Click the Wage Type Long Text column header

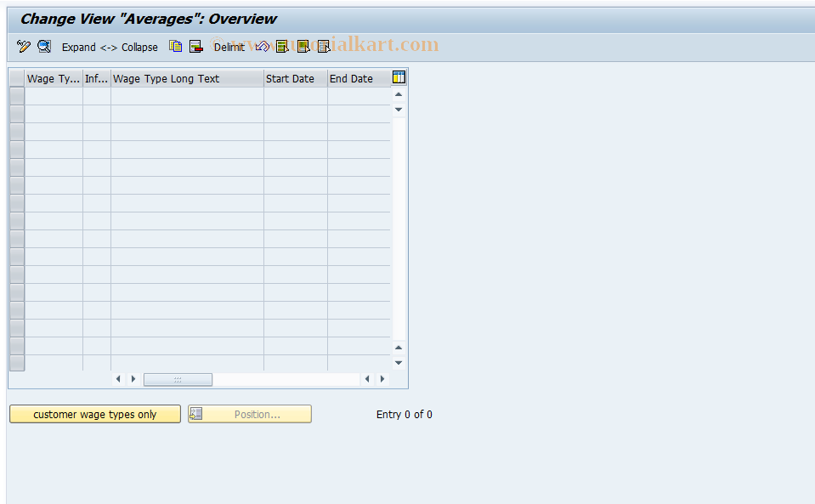(187, 78)
